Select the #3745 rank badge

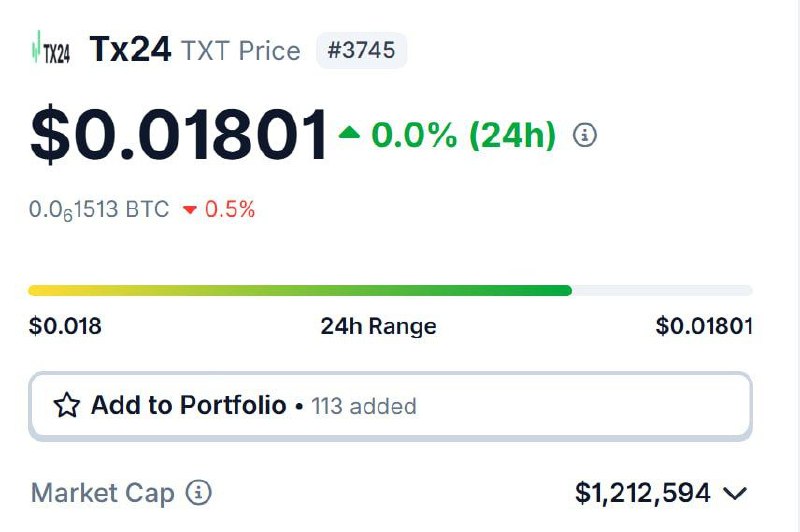[361, 50]
